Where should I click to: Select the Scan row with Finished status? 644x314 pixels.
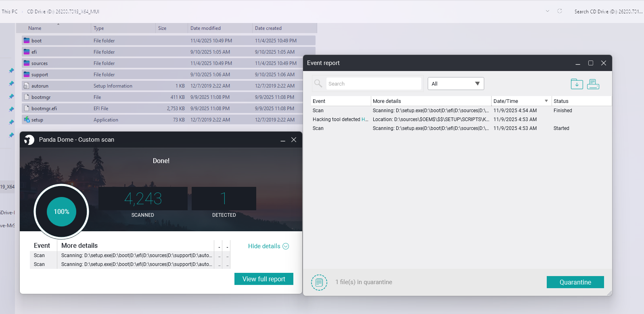(x=461, y=111)
